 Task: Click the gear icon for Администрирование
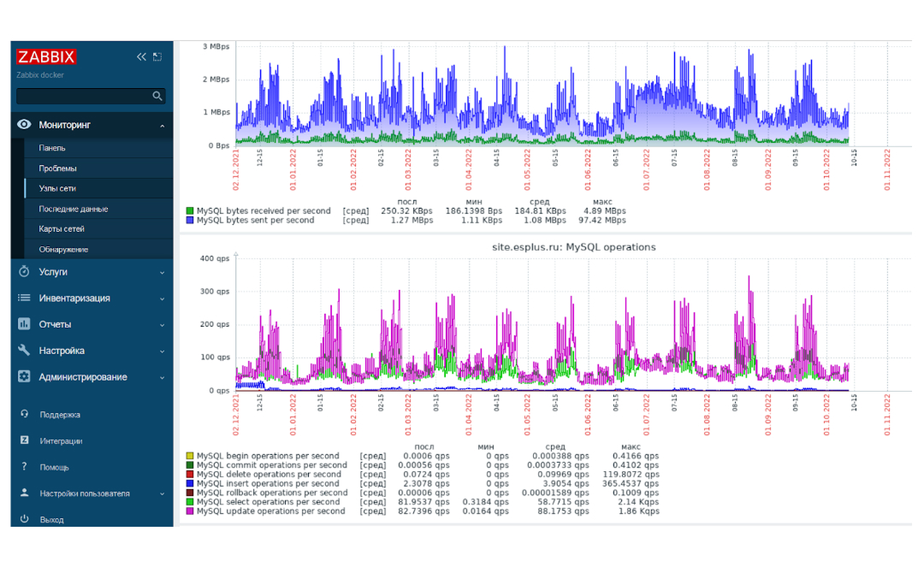[24, 376]
